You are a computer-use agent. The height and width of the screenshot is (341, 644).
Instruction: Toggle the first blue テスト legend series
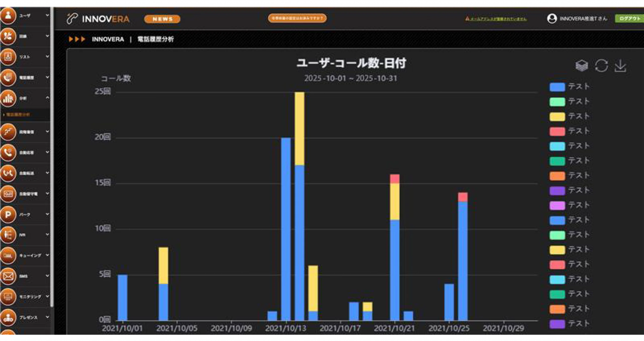click(x=557, y=87)
